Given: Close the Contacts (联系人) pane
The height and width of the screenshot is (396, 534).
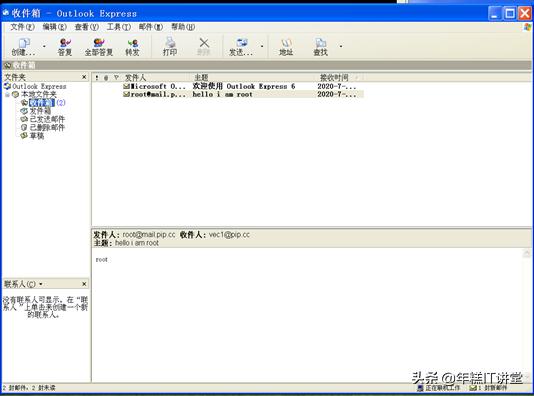Looking at the screenshot, I should (x=84, y=284).
